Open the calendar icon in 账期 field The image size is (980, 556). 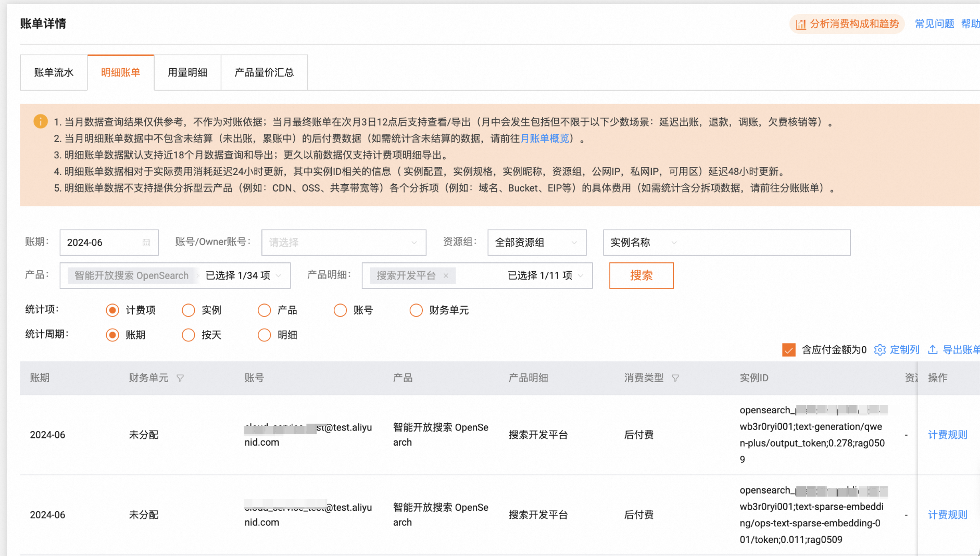click(146, 243)
